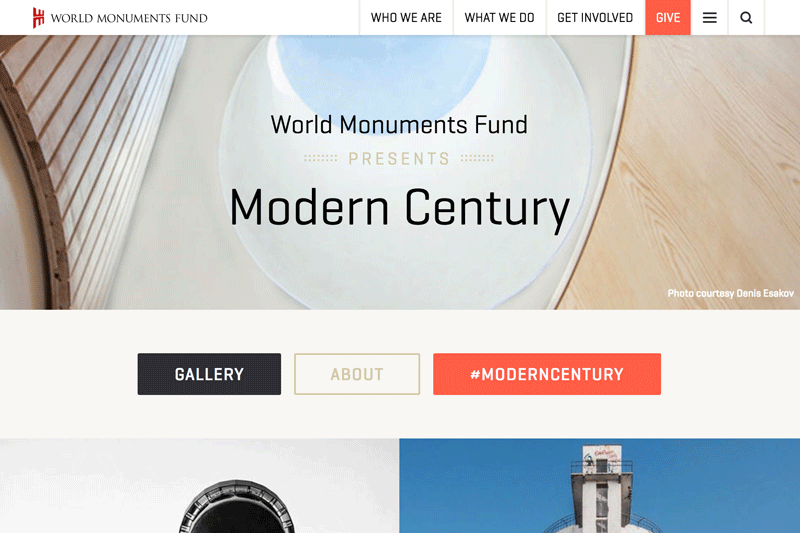800x533 pixels.
Task: Click the red World Monuments Fund logo emblem
Action: (38, 18)
